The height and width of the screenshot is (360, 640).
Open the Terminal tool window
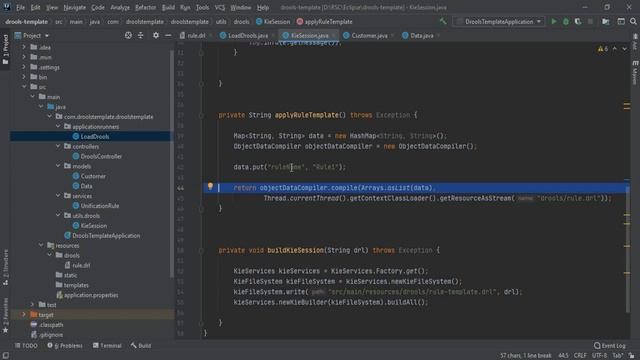tap(107, 346)
